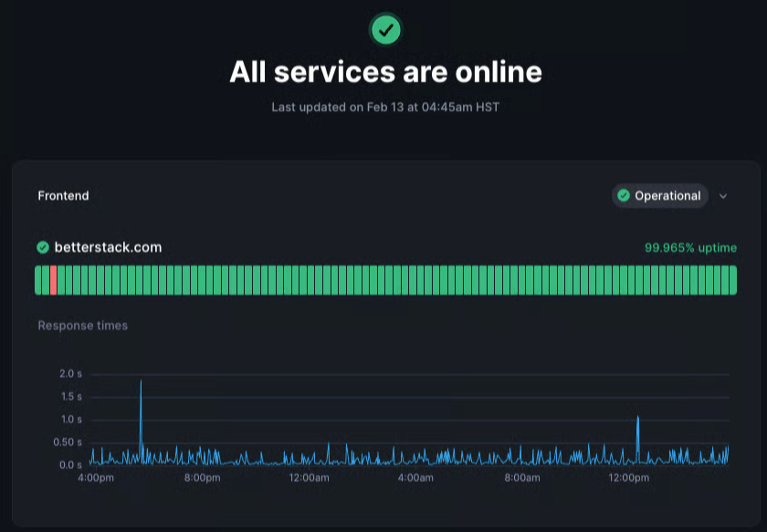Click the red downtime bar in the uptime strip

click(53, 279)
